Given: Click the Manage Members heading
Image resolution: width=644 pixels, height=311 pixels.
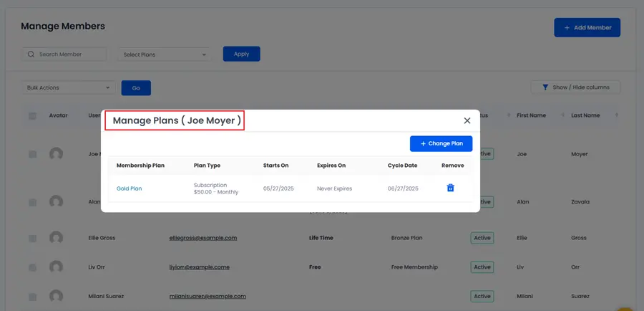Looking at the screenshot, I should (x=63, y=27).
